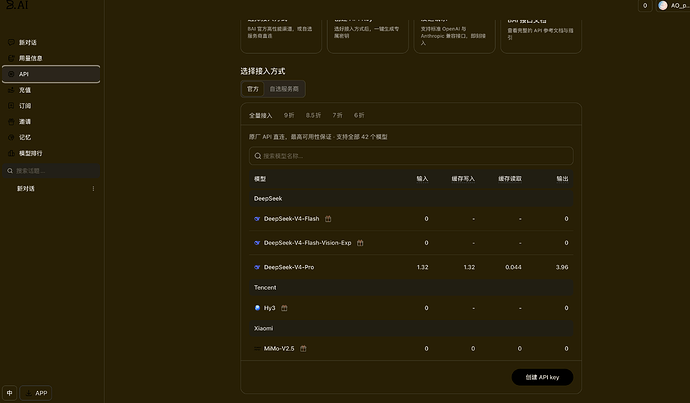
Task: Open the 新对话 conversation in history list
Action: [x=51, y=188]
